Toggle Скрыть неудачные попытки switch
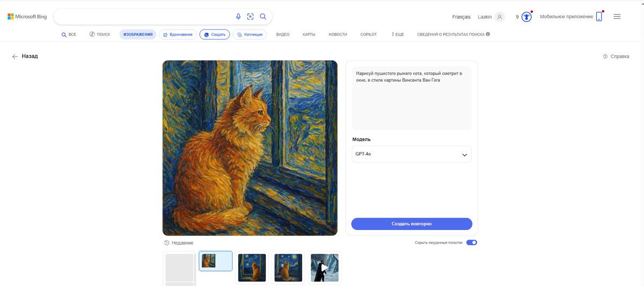644x287 pixels. (x=472, y=242)
